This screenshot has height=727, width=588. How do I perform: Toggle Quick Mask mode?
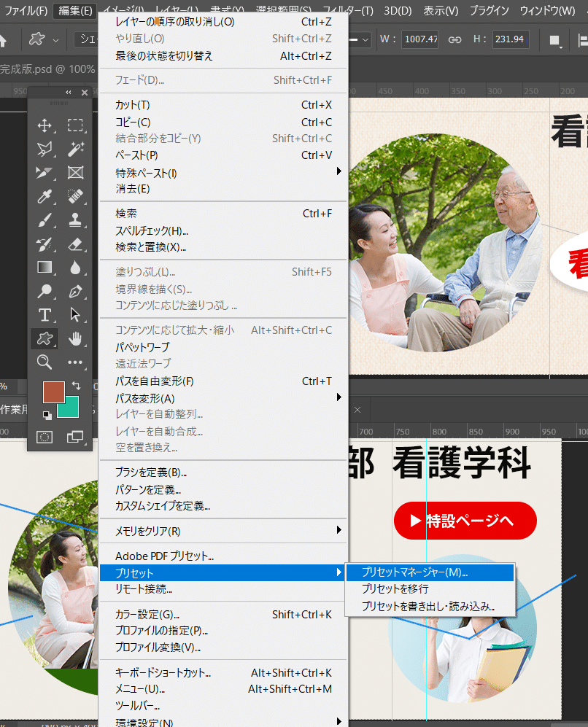45,437
